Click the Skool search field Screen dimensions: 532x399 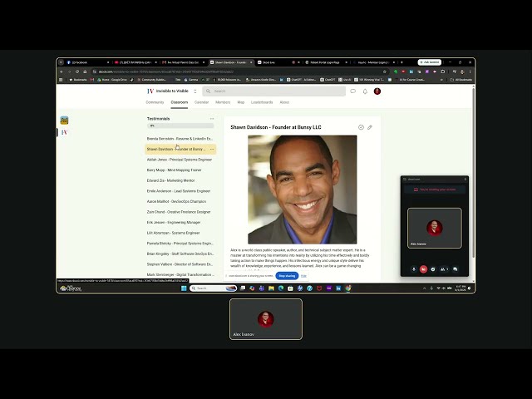coord(274,91)
